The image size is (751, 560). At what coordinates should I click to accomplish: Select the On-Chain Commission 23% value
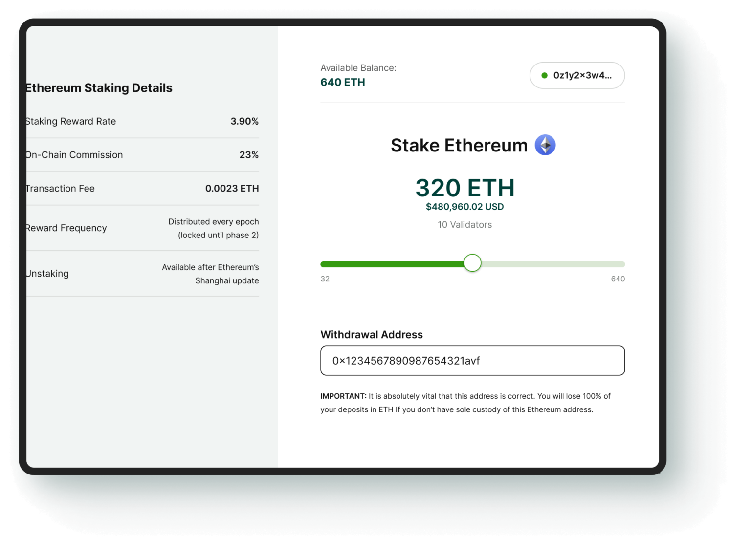(249, 155)
